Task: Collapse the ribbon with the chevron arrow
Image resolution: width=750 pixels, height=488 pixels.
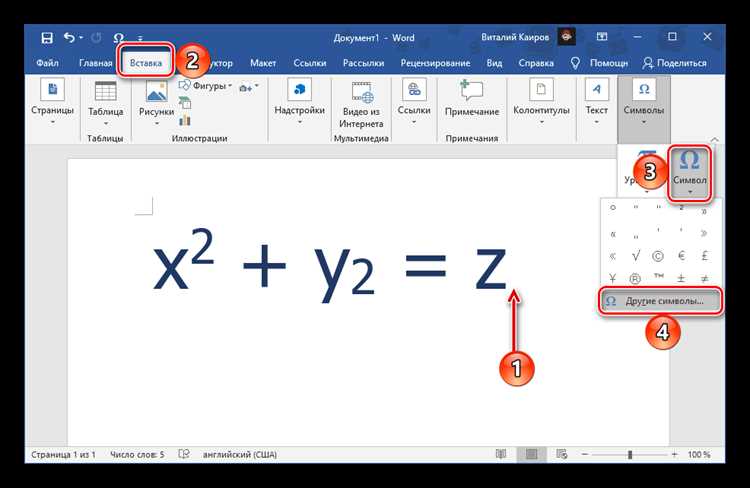Action: click(714, 139)
